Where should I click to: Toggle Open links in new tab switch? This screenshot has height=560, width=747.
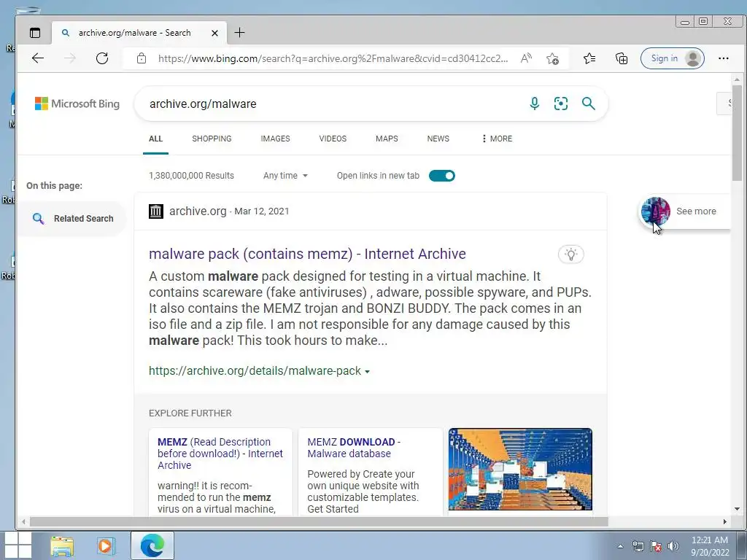coord(441,176)
